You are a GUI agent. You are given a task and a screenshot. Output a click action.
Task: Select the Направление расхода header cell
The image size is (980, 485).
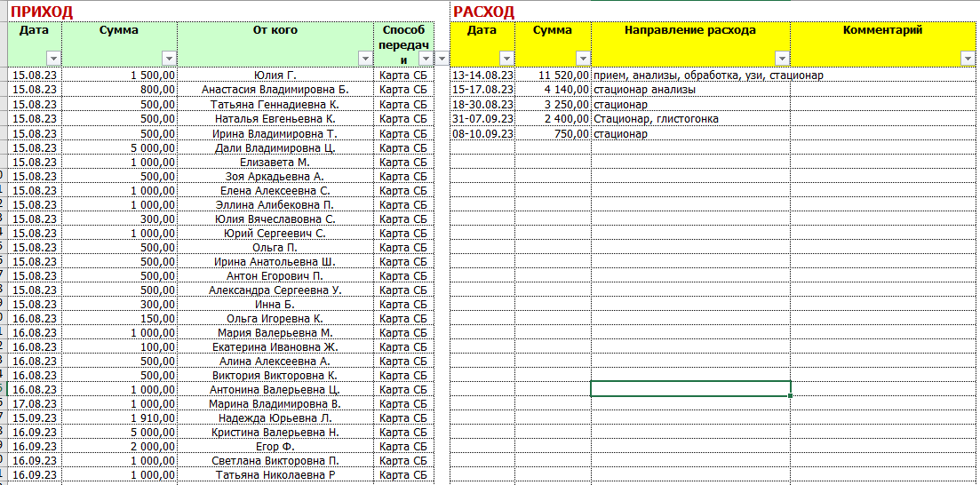[690, 44]
